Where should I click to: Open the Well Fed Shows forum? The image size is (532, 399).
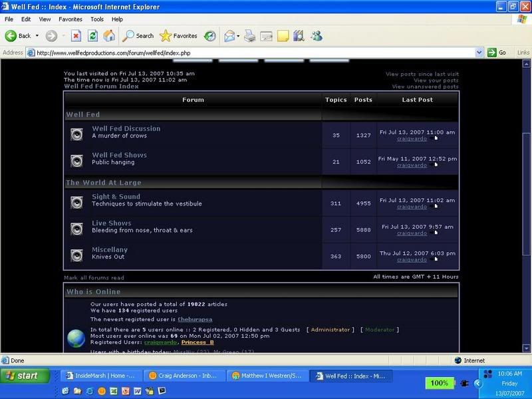pyautogui.click(x=119, y=155)
